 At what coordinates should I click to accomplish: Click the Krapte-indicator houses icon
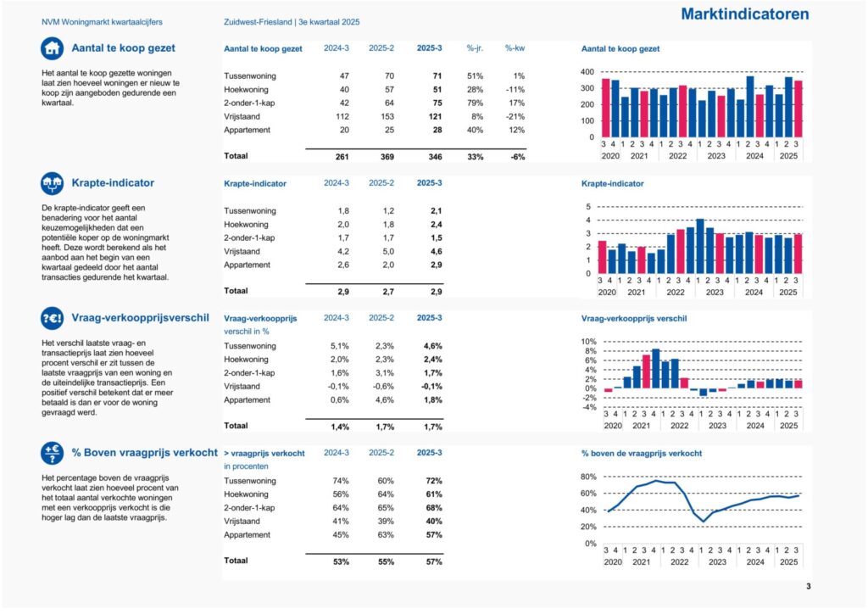[53, 182]
